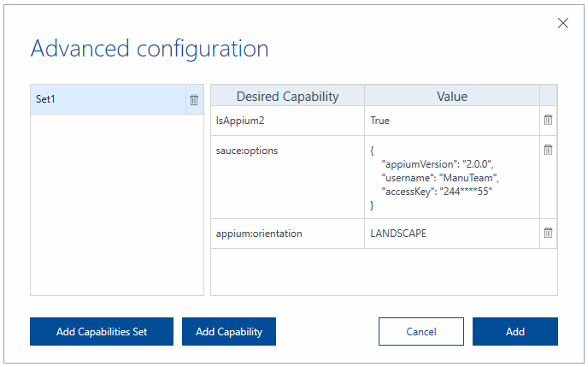Click the Value column header

pyautogui.click(x=451, y=96)
